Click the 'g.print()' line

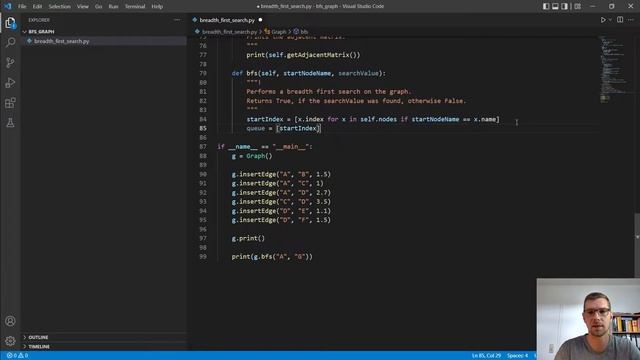248,238
